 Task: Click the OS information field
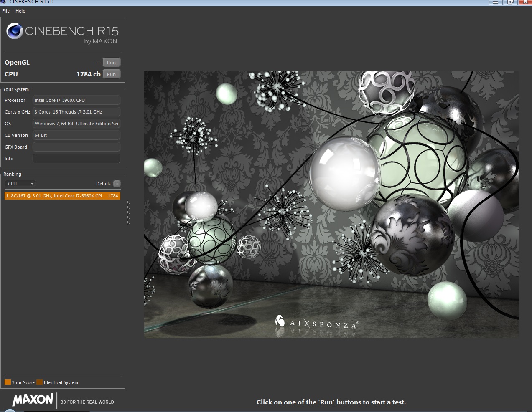(76, 124)
